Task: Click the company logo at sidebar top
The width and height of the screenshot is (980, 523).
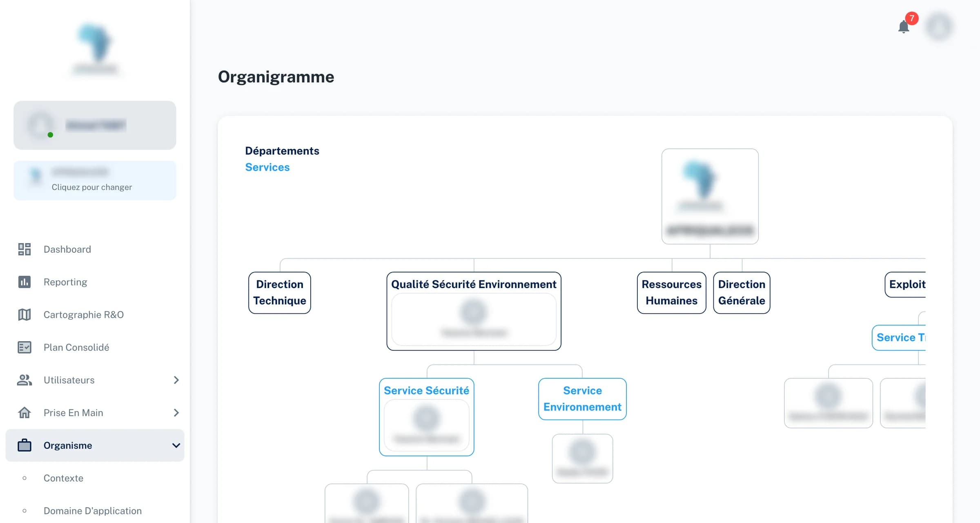Action: point(96,48)
